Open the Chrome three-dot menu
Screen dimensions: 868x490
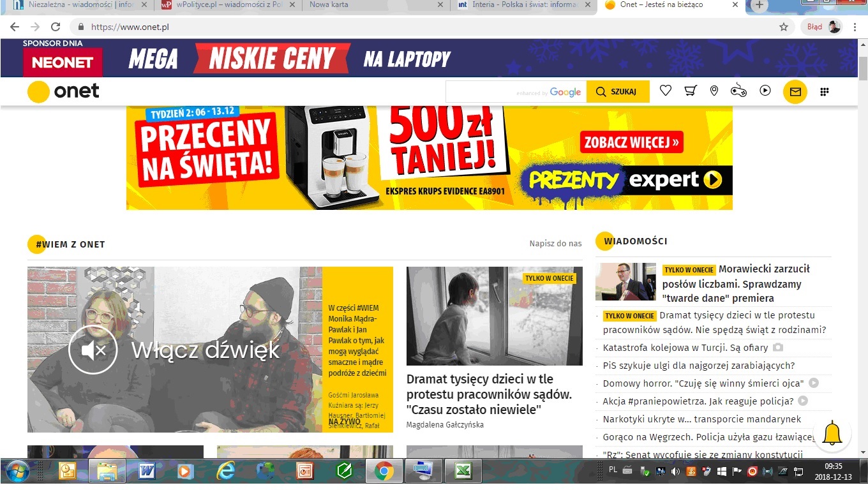point(855,27)
